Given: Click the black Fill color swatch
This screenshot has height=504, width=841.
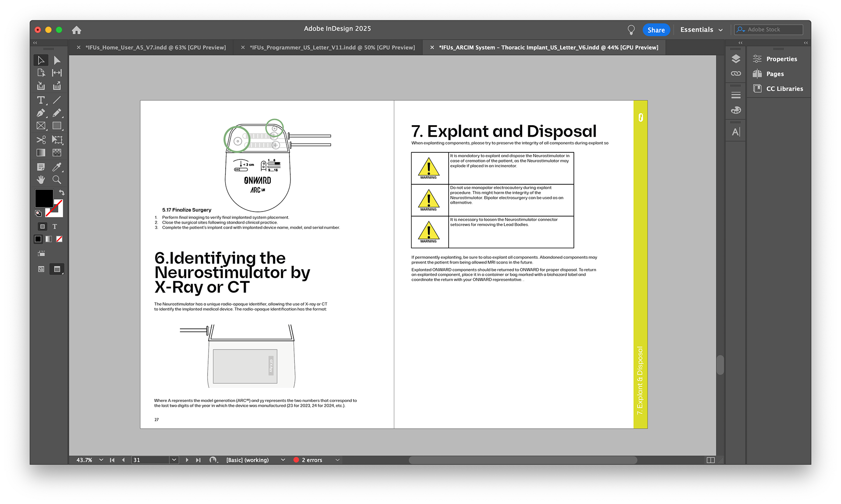Looking at the screenshot, I should pyautogui.click(x=44, y=198).
